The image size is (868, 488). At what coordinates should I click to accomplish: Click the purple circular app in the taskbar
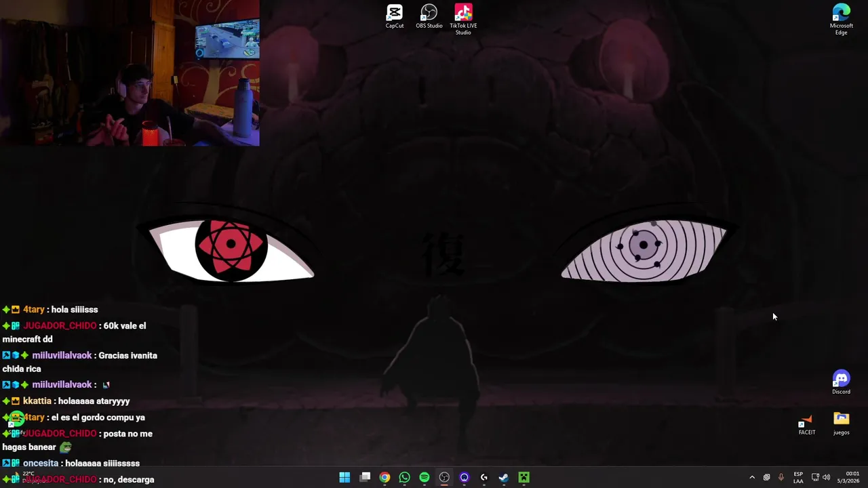point(464,478)
